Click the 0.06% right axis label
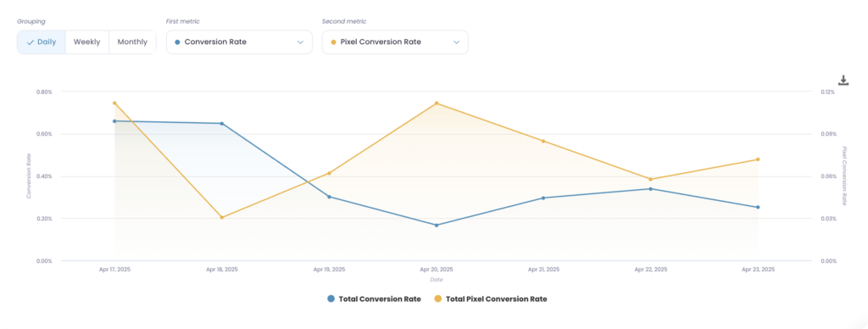 coord(828,176)
